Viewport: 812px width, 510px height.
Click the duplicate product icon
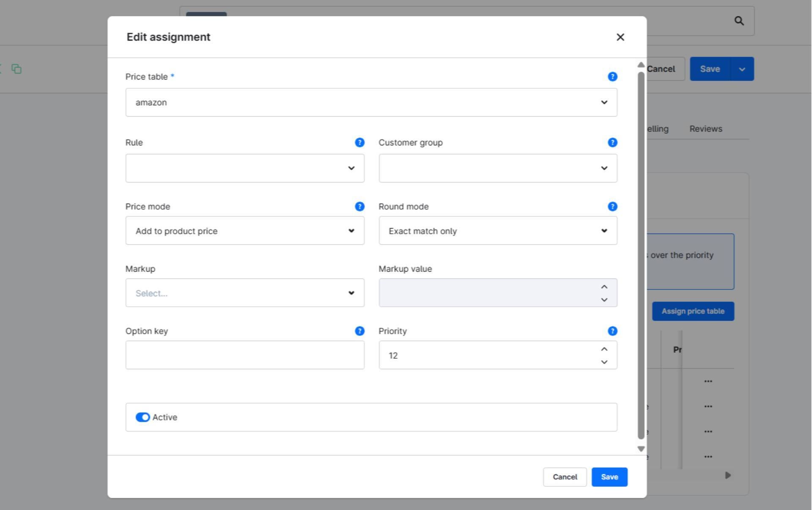16,69
